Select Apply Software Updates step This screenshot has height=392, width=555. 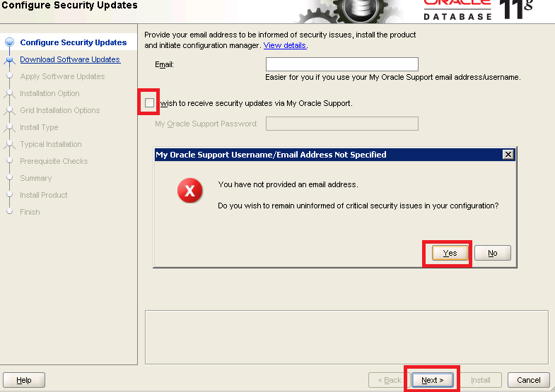[62, 76]
